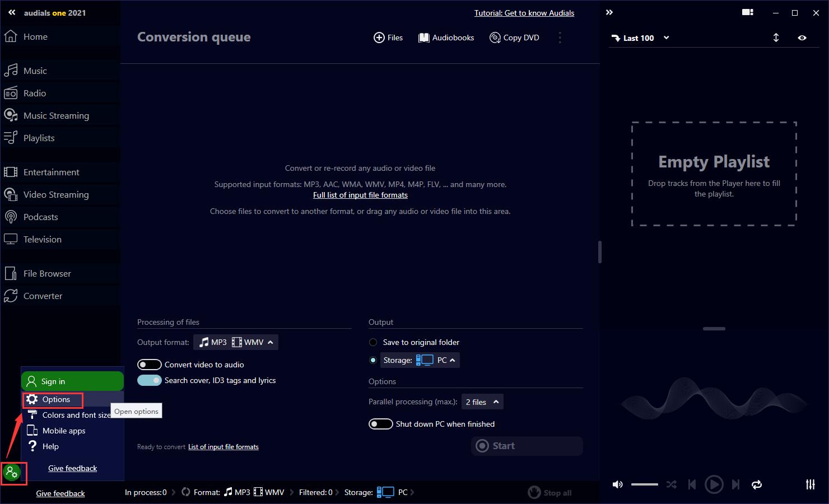Open Help from the popup menu
This screenshot has height=504, width=829.
pos(43,446)
